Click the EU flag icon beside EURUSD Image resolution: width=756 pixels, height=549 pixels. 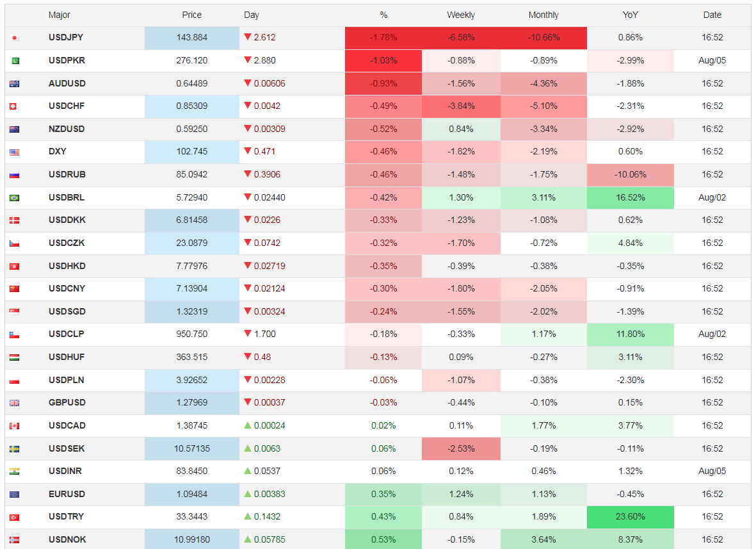15,495
